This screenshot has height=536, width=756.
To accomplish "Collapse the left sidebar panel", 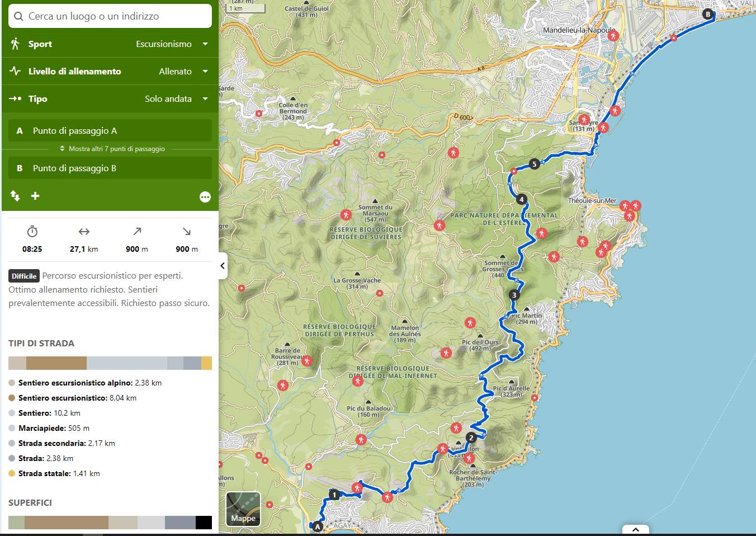I will tap(223, 266).
